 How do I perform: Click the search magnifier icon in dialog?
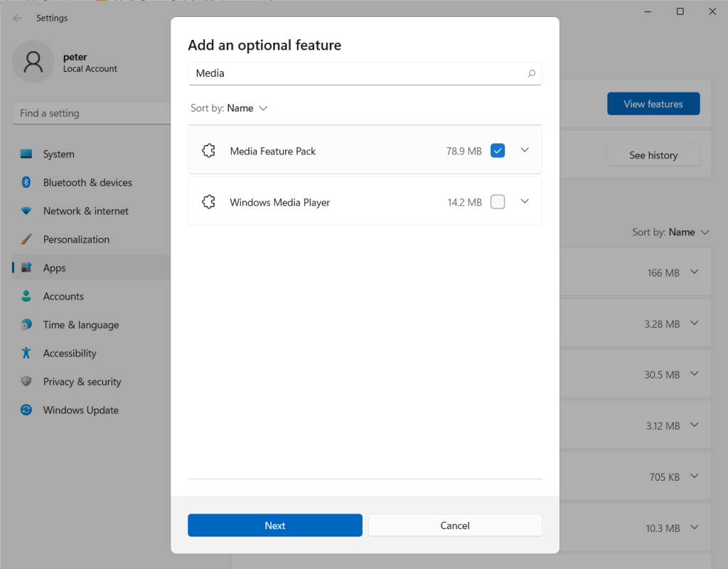point(531,73)
